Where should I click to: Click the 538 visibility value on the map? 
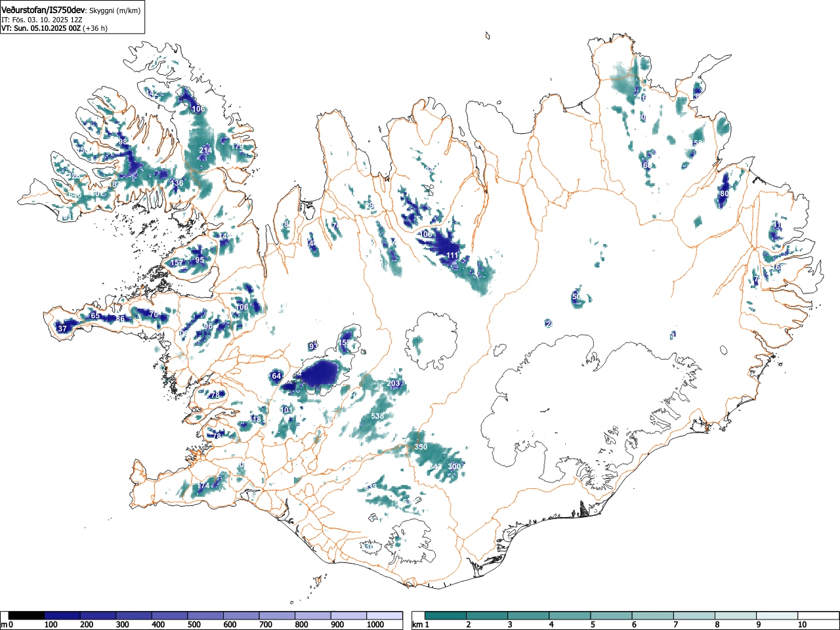pos(377,416)
